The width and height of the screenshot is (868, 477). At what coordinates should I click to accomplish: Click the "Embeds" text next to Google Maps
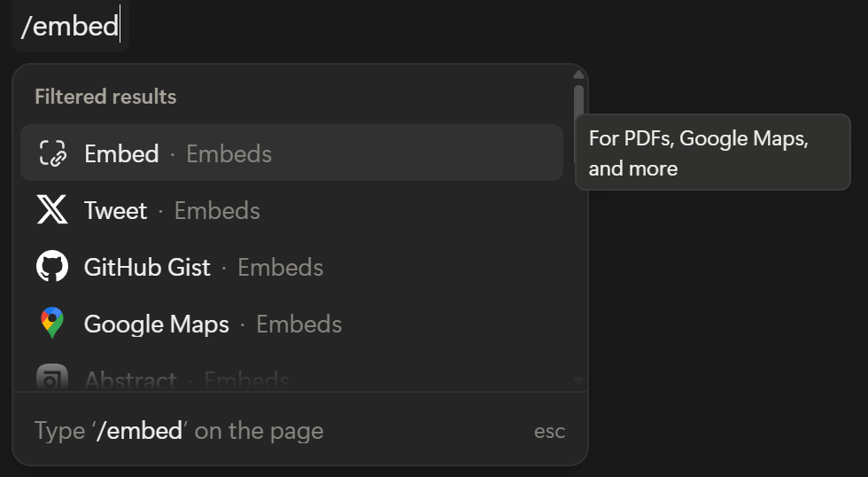pyautogui.click(x=298, y=324)
